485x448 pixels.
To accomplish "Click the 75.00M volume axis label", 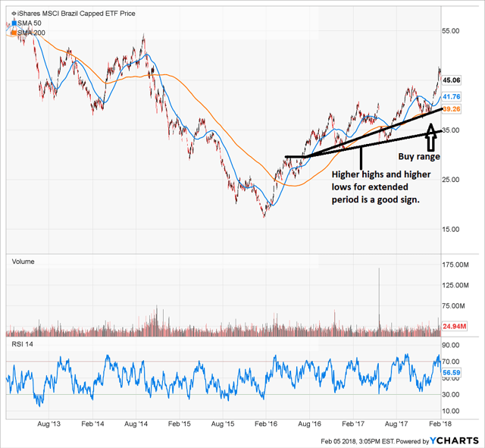I will pyautogui.click(x=454, y=306).
